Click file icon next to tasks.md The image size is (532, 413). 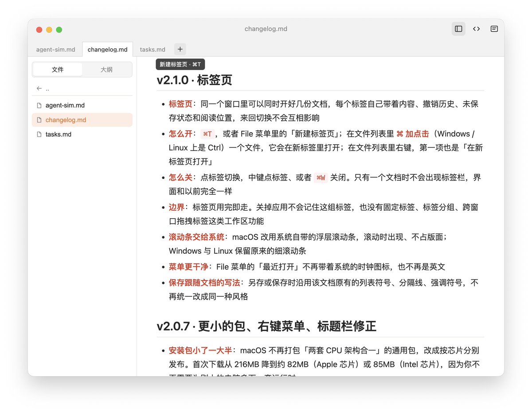(39, 134)
